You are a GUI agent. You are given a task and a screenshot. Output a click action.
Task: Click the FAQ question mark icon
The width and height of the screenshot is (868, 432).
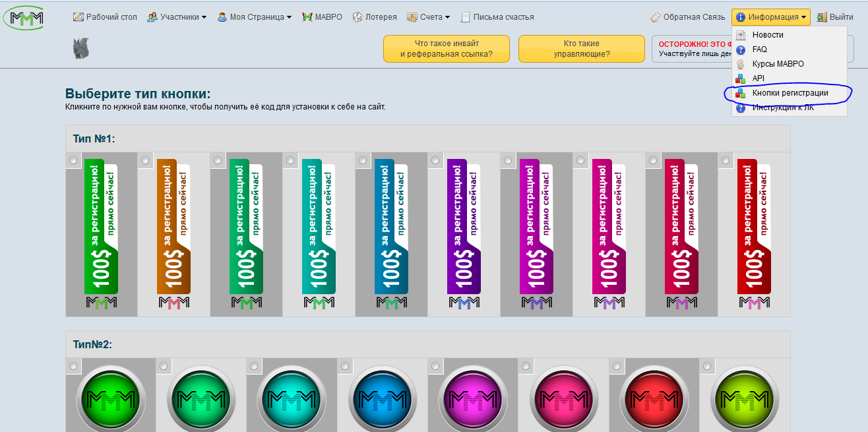tap(741, 49)
